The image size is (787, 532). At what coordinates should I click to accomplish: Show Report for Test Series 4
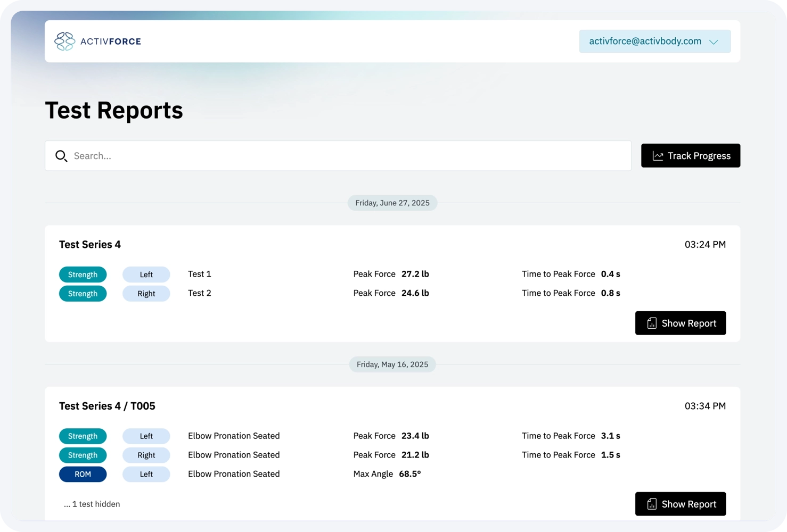[680, 323]
